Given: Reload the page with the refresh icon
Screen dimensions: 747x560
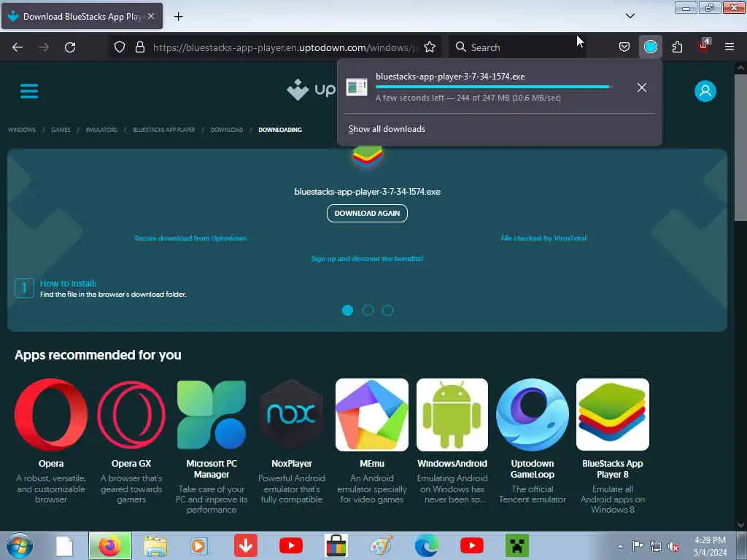Looking at the screenshot, I should coord(70,47).
